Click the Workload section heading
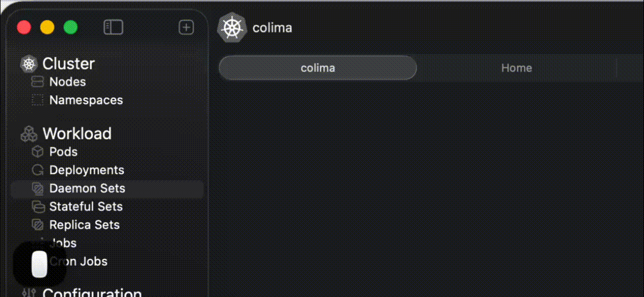 pyautogui.click(x=77, y=134)
